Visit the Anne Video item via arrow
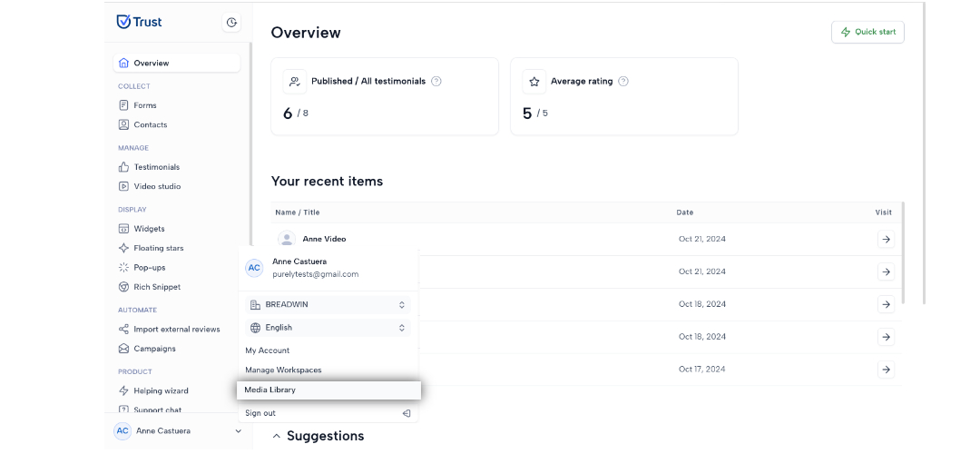 coord(886,239)
